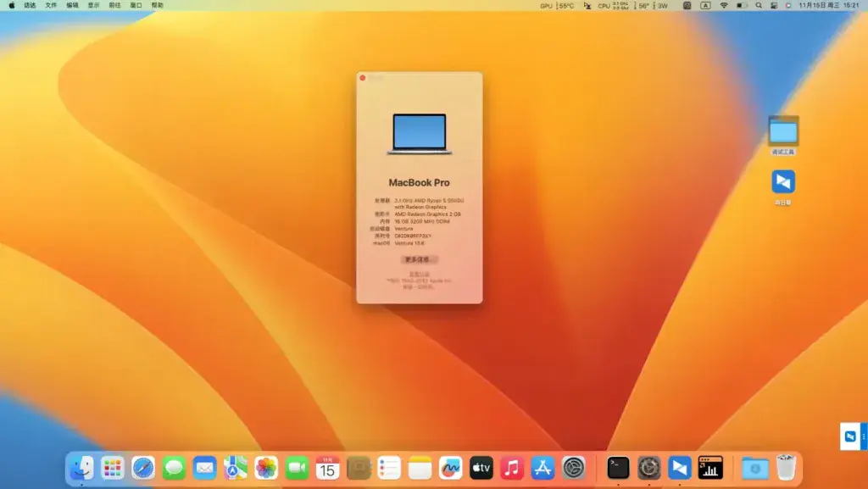Open the blue folder on the desktop
868x489 pixels.
(x=783, y=131)
